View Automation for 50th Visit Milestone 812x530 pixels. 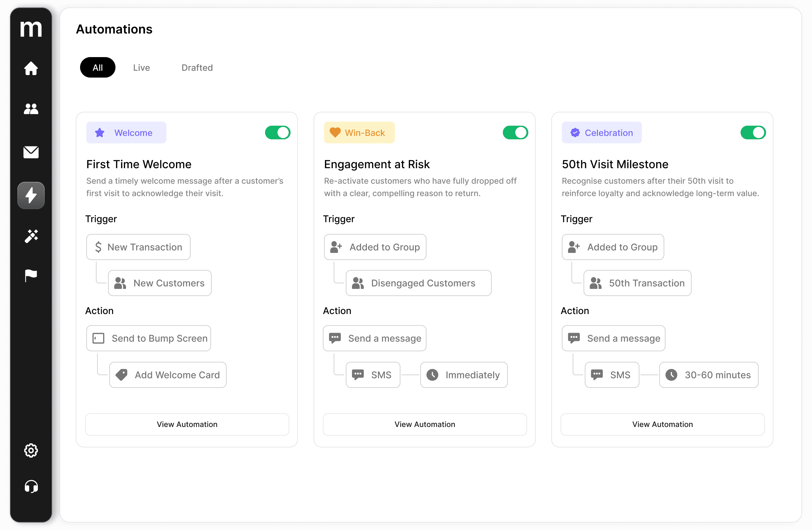(663, 424)
